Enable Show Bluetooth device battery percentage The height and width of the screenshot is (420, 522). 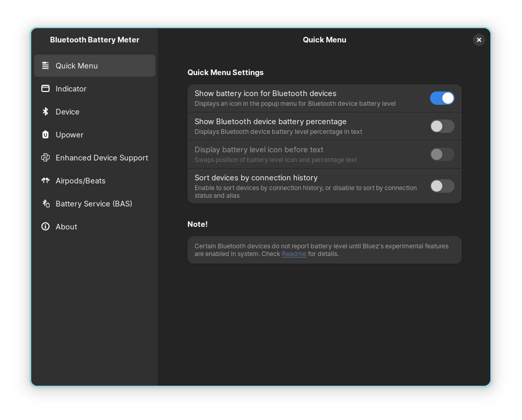(x=442, y=126)
